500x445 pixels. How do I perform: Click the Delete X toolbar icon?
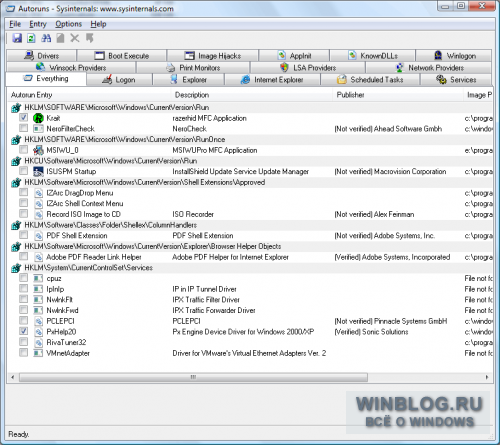tap(75, 38)
